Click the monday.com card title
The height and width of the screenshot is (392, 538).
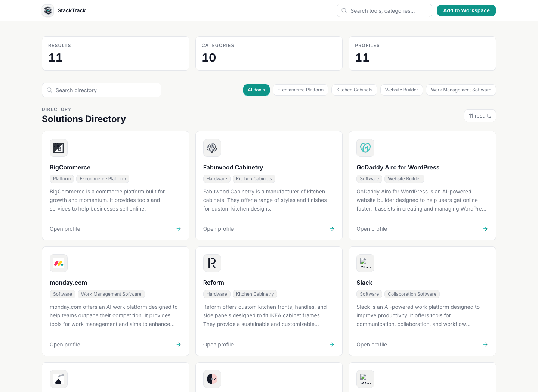tap(68, 283)
